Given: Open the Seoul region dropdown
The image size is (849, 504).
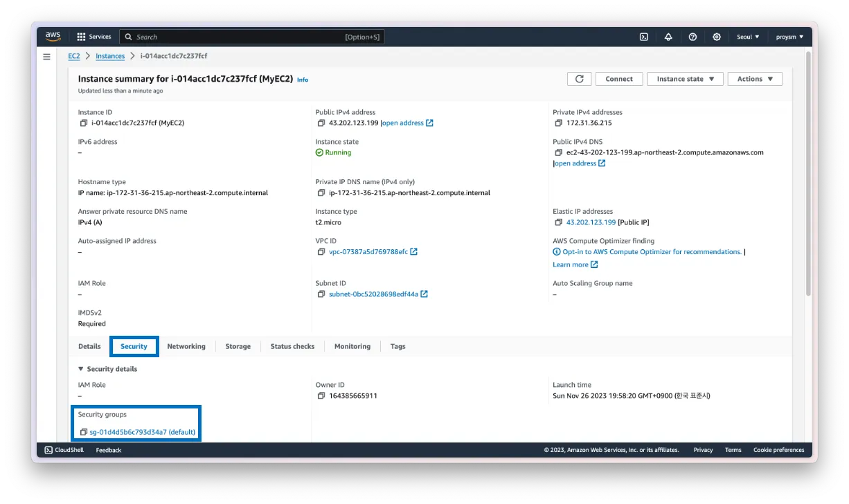Looking at the screenshot, I should [x=748, y=37].
